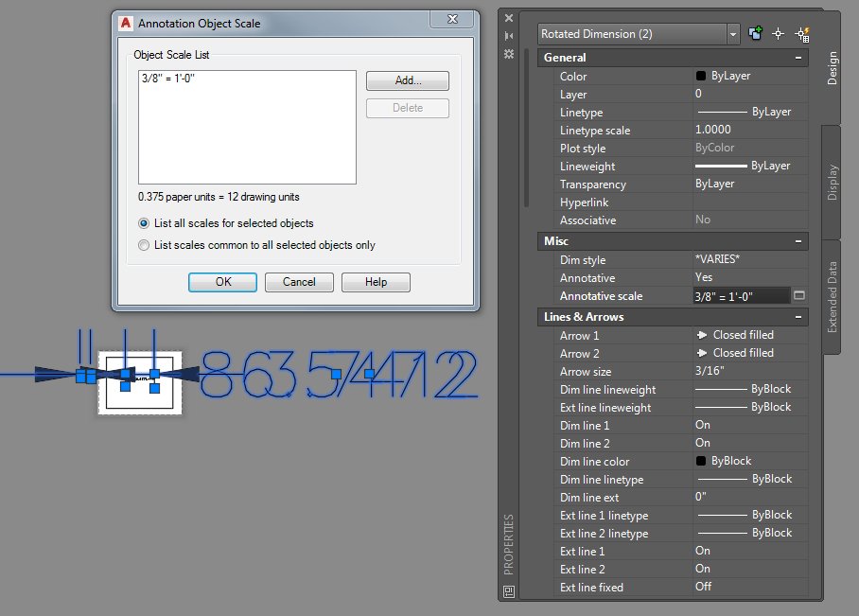This screenshot has height=616, width=859.
Task: Switch to the Extended Data tab
Action: coord(833,297)
